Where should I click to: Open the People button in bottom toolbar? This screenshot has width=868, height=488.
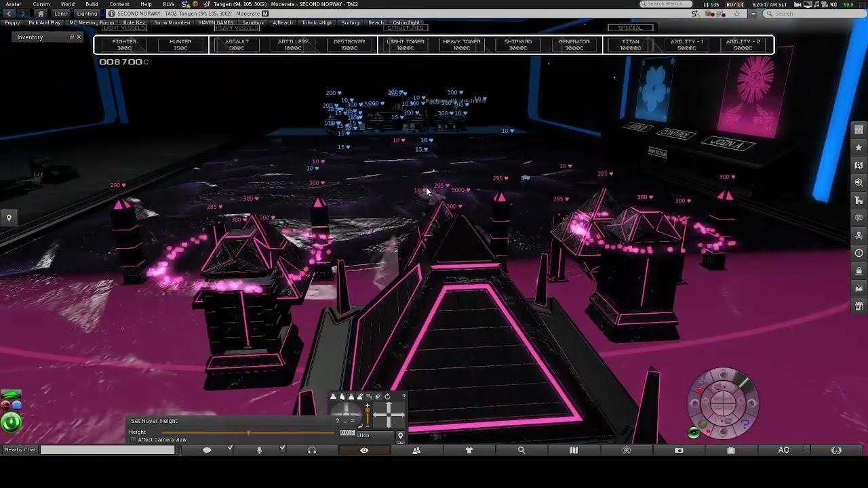tap(416, 450)
